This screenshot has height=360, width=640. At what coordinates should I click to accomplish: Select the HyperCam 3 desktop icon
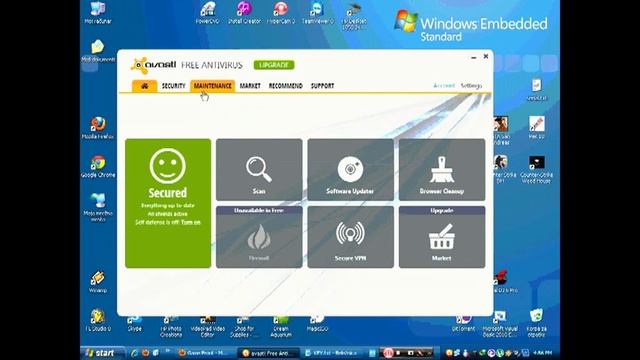(280, 12)
